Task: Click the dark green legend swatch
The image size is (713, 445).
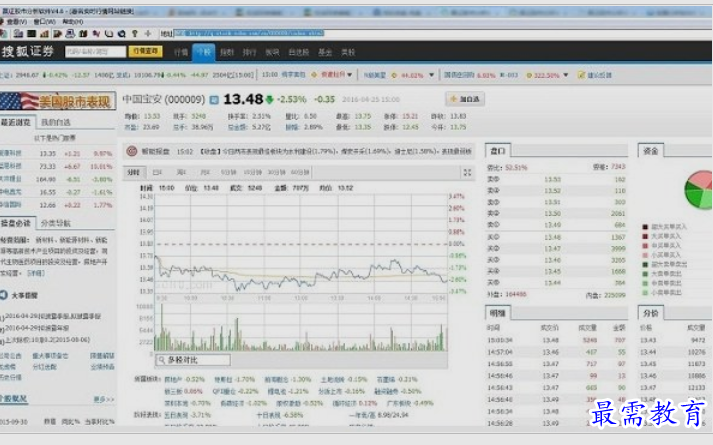Action: click(645, 265)
